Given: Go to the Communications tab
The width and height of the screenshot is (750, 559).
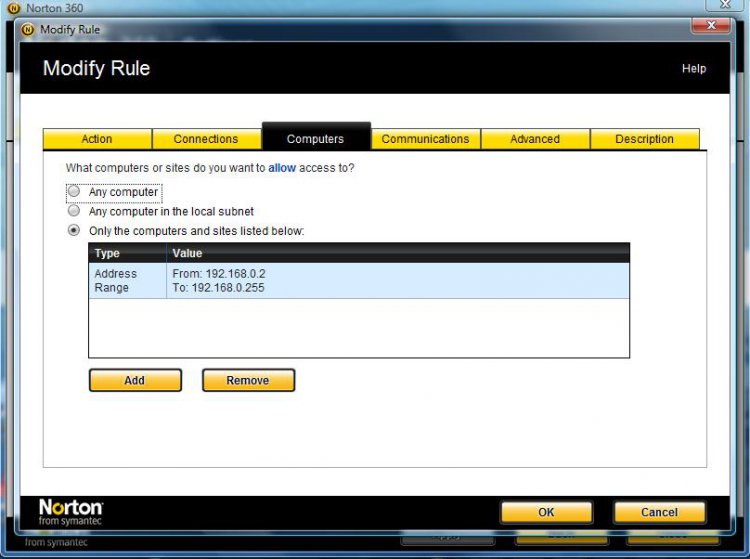Looking at the screenshot, I should click(x=425, y=139).
